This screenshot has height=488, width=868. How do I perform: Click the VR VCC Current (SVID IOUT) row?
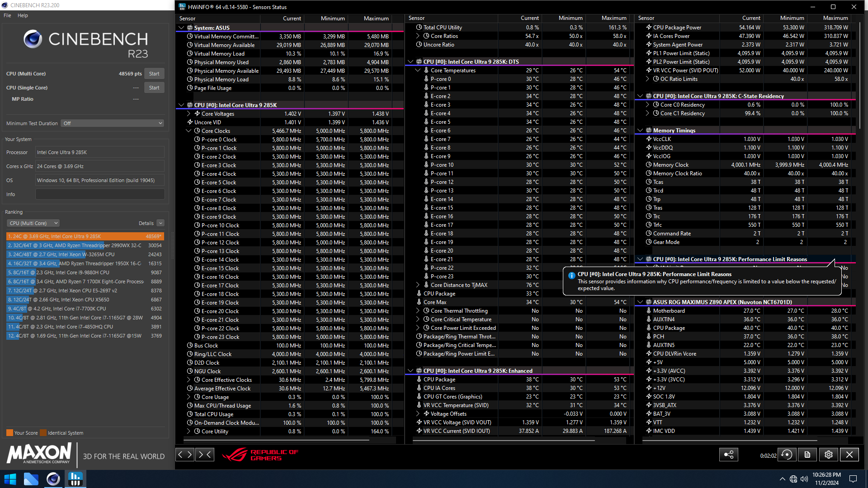pos(519,431)
